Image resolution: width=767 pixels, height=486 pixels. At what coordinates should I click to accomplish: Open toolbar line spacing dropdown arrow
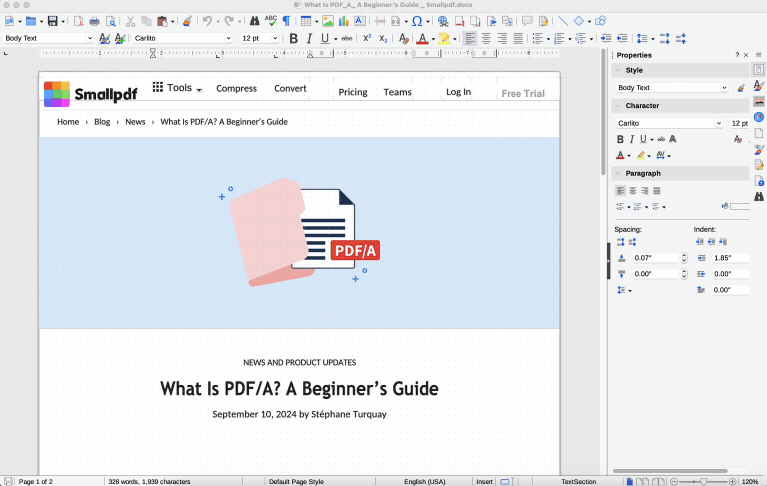(653, 39)
